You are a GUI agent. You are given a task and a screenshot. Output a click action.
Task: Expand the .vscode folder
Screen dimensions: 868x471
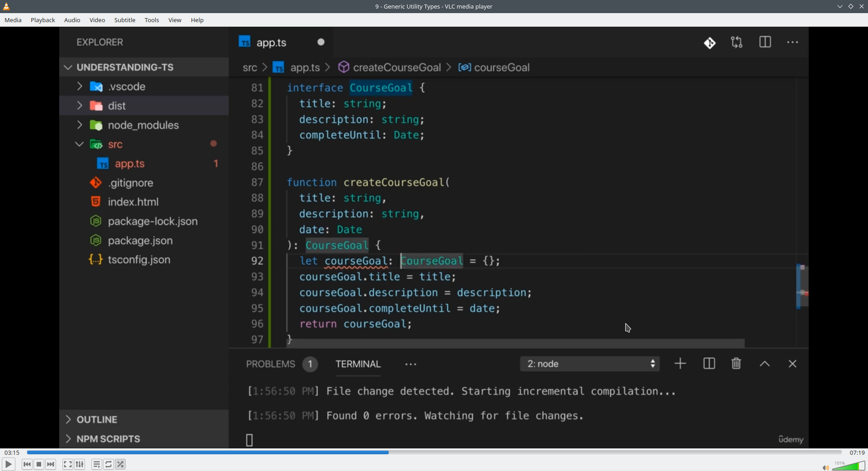(x=144, y=86)
